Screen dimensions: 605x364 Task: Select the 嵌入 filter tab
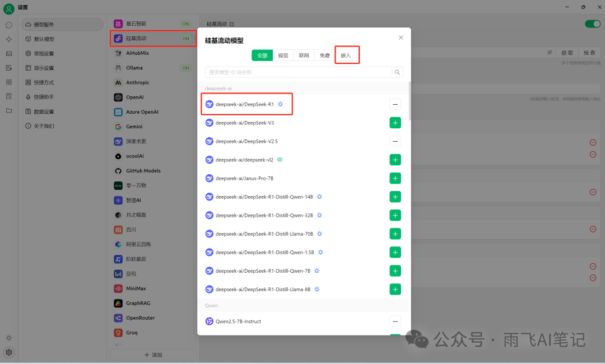346,55
